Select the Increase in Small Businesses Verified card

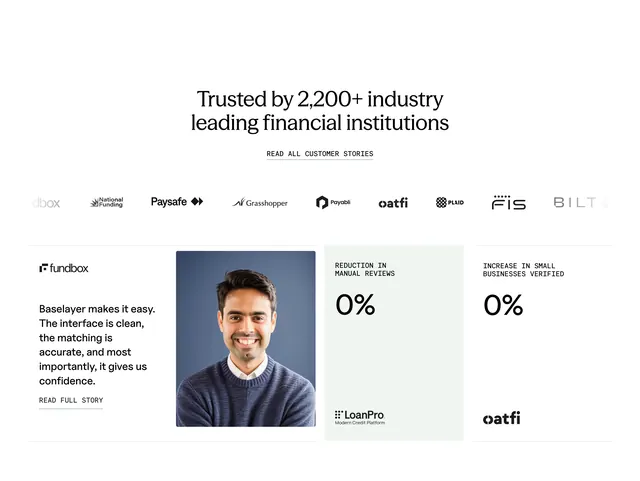coord(542,343)
